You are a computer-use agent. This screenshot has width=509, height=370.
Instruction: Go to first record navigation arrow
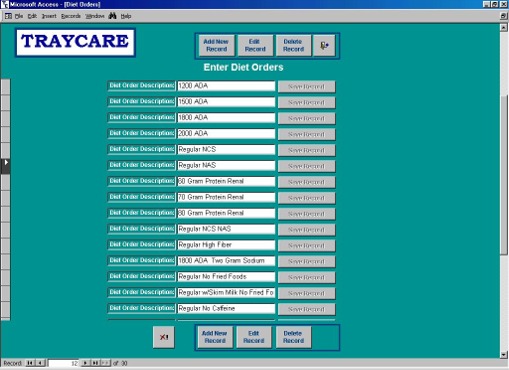30,363
